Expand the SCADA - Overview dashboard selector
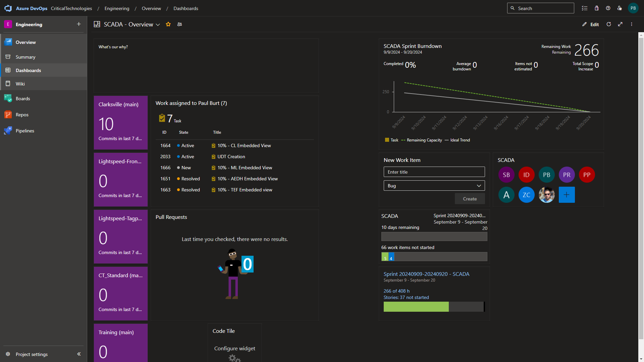 tap(158, 24)
